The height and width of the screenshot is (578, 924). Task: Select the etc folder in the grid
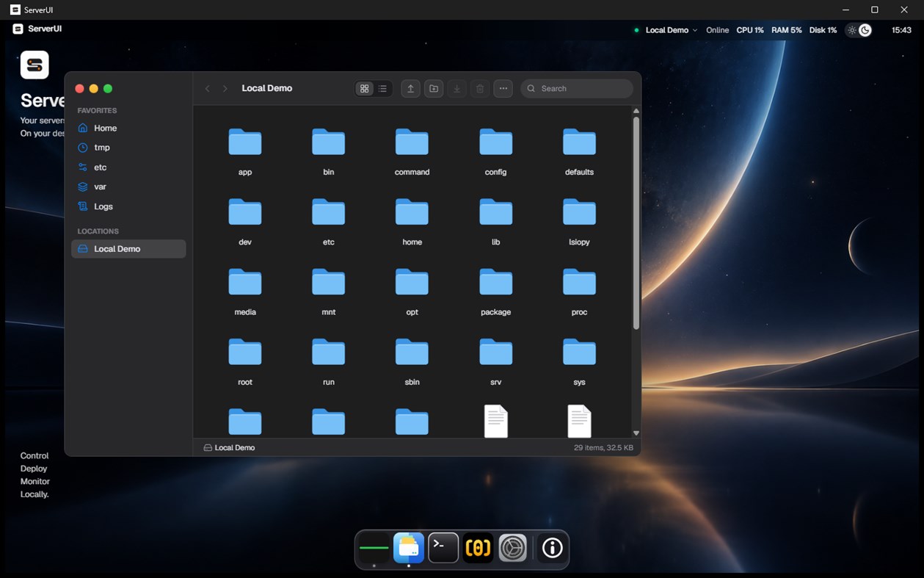coord(329,212)
